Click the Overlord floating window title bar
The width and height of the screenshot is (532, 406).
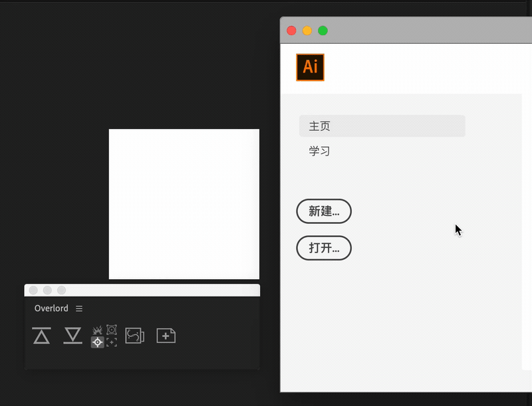[142, 290]
